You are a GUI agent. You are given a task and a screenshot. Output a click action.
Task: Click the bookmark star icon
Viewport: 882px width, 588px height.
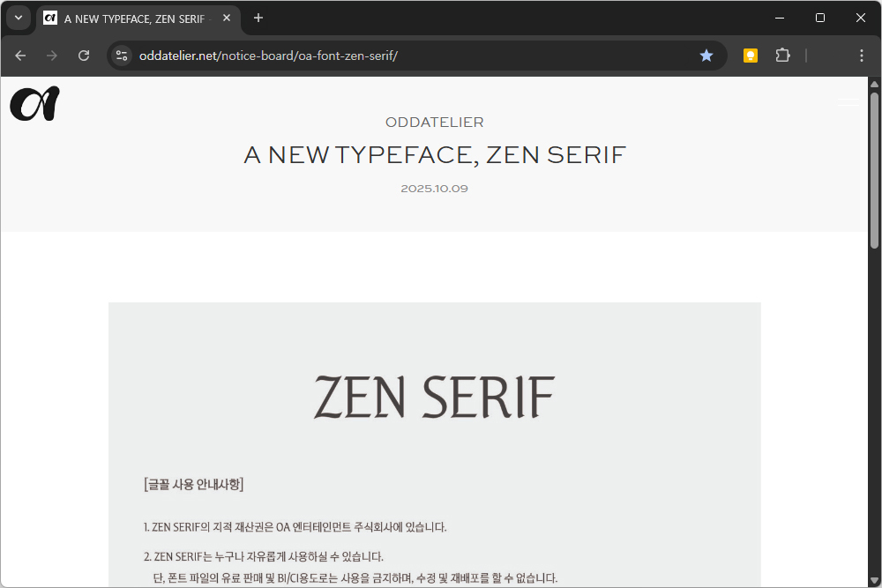pos(706,56)
